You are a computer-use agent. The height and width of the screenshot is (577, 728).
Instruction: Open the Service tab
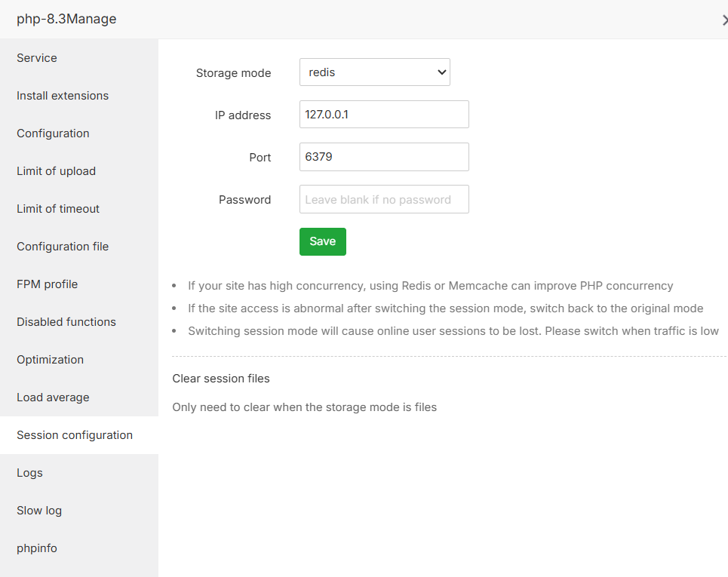tap(37, 58)
